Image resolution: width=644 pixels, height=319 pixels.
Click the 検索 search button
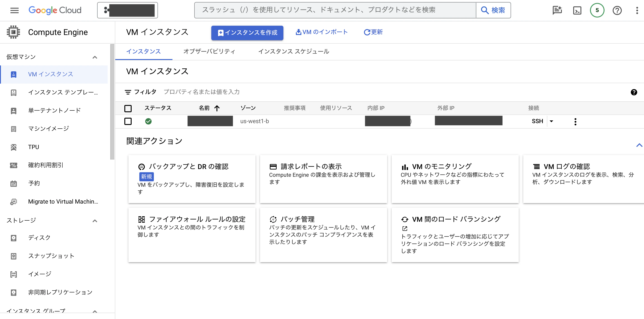(x=493, y=10)
